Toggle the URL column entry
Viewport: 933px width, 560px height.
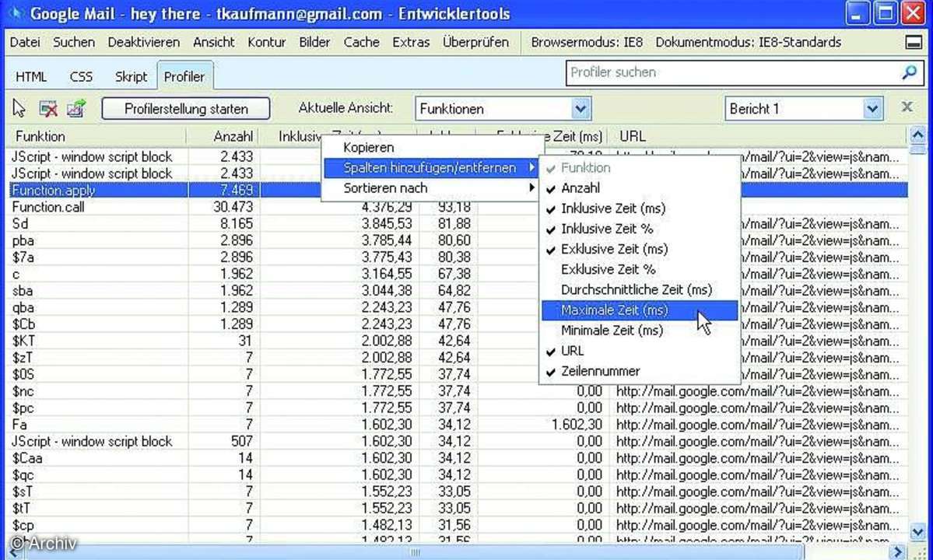tap(640, 351)
